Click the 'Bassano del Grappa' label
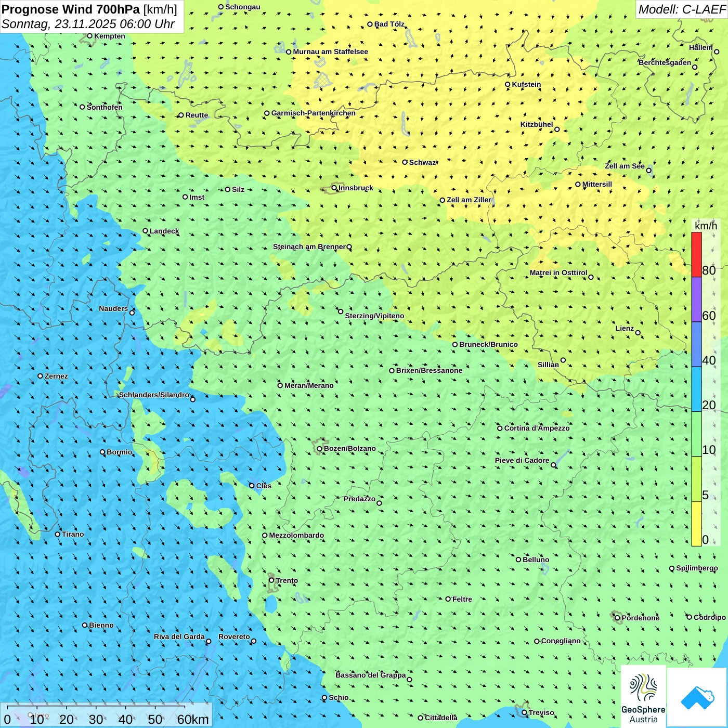 tap(371, 675)
